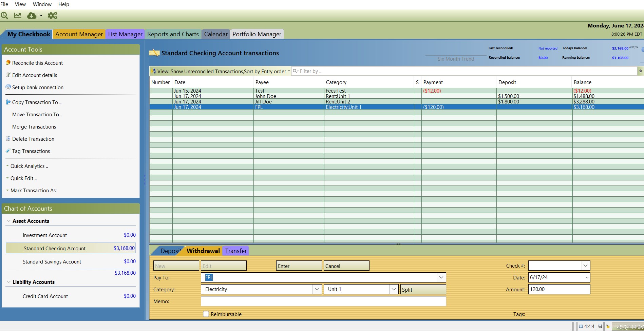Collapse the Asset Accounts section
Viewport: 644px width, 331px height.
coord(8,221)
